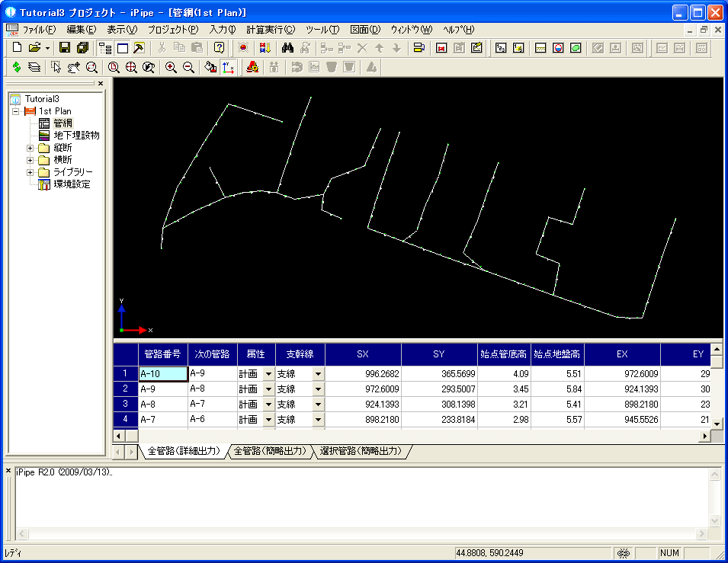728x563 pixels.
Task: Open 支幹線 dropdown in row A-9
Action: click(x=318, y=389)
